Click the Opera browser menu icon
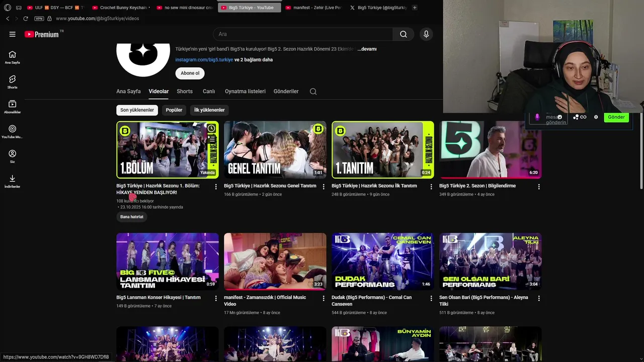The image size is (644, 362). tap(8, 8)
